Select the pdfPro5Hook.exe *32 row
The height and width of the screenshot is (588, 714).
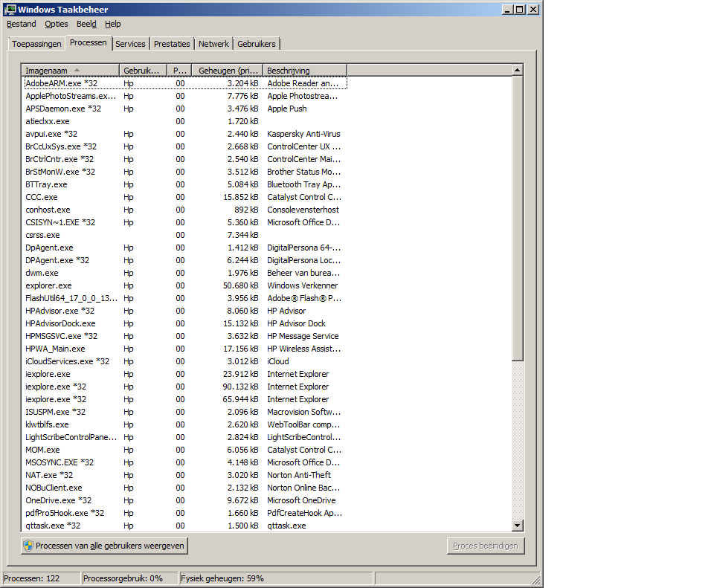coord(185,513)
